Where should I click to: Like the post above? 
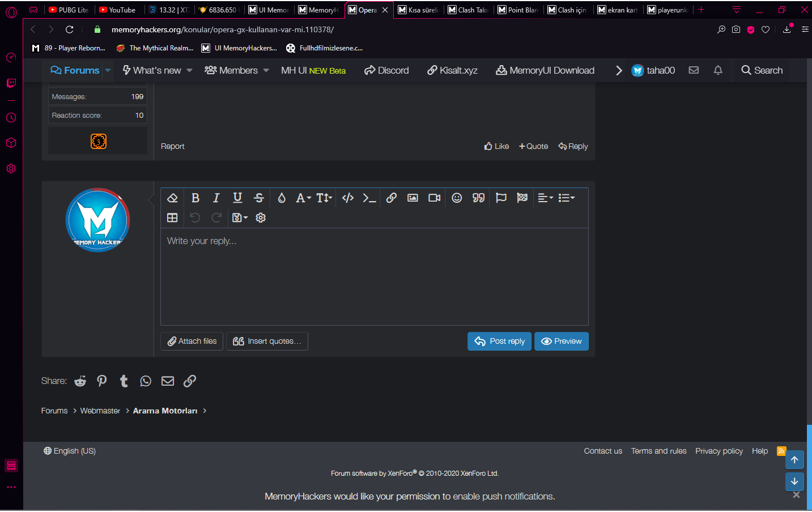[496, 147]
